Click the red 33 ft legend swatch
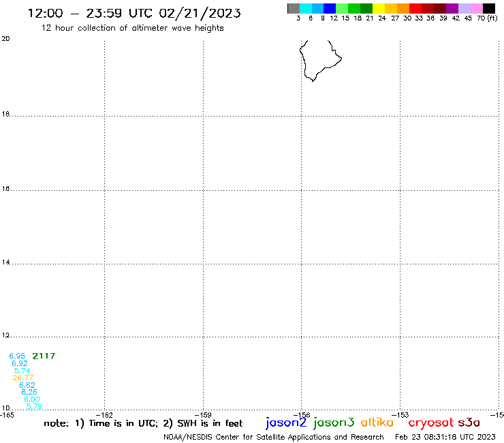Screen dimensions: 504x443 click(415, 9)
